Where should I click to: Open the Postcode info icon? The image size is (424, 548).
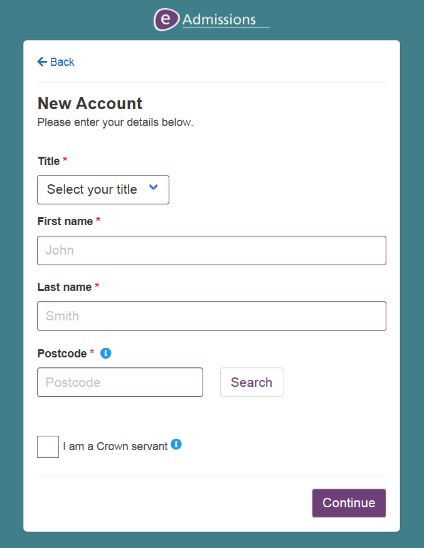(x=106, y=353)
